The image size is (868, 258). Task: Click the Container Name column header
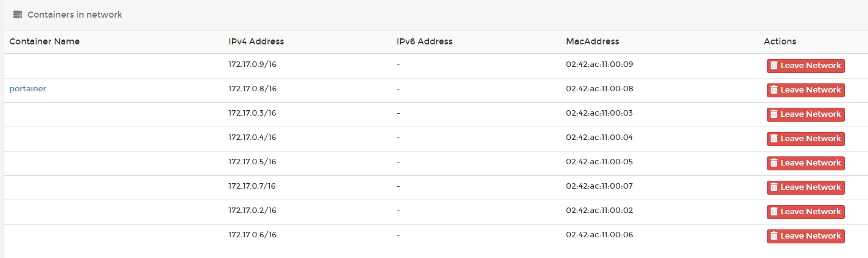point(44,41)
